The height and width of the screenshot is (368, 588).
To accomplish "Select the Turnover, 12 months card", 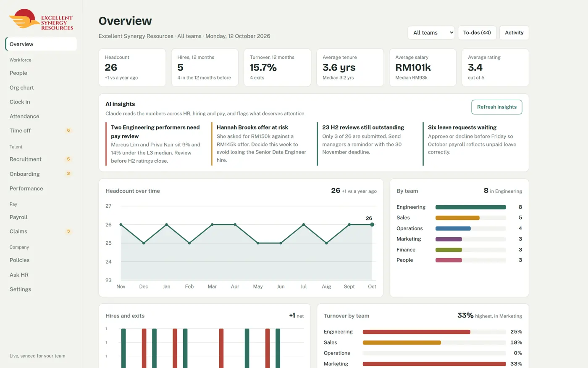I will pyautogui.click(x=278, y=68).
